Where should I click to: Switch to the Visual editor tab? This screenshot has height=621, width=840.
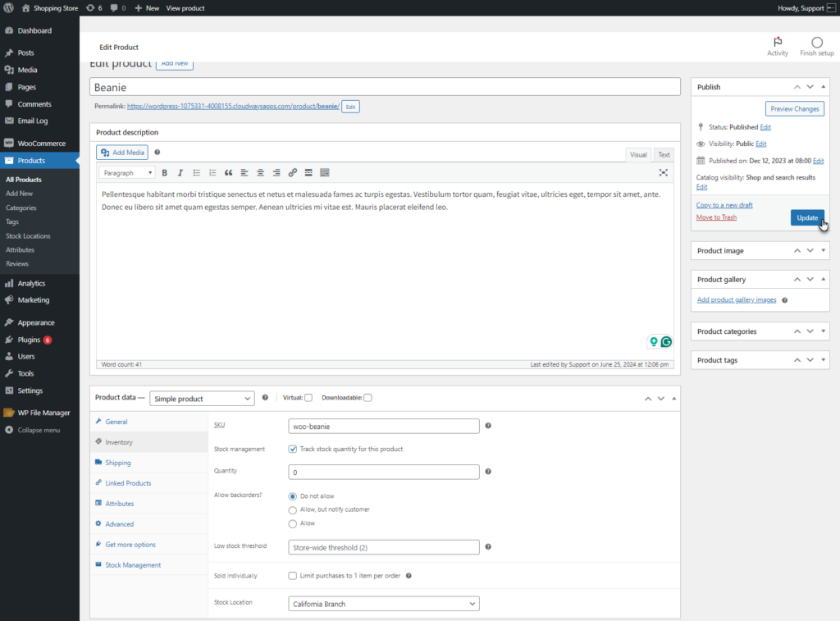tap(638, 155)
